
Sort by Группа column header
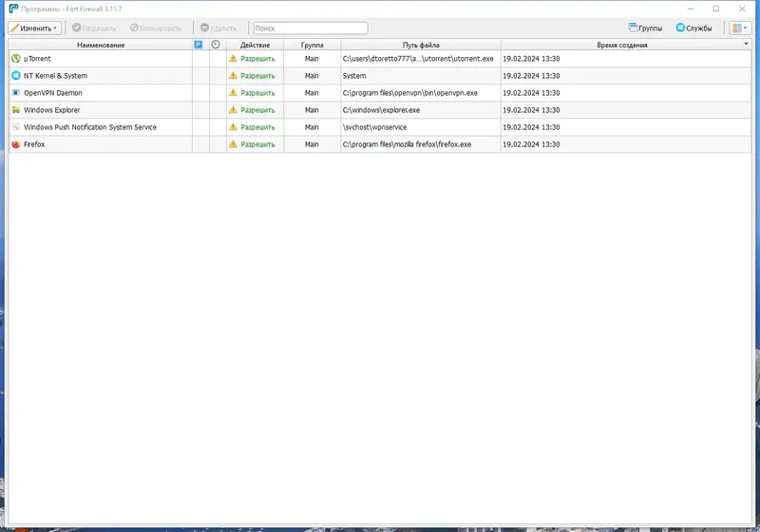[313, 45]
